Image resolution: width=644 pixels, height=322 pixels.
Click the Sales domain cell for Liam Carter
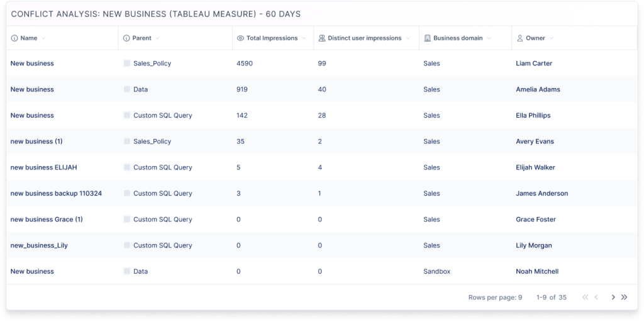click(x=431, y=64)
